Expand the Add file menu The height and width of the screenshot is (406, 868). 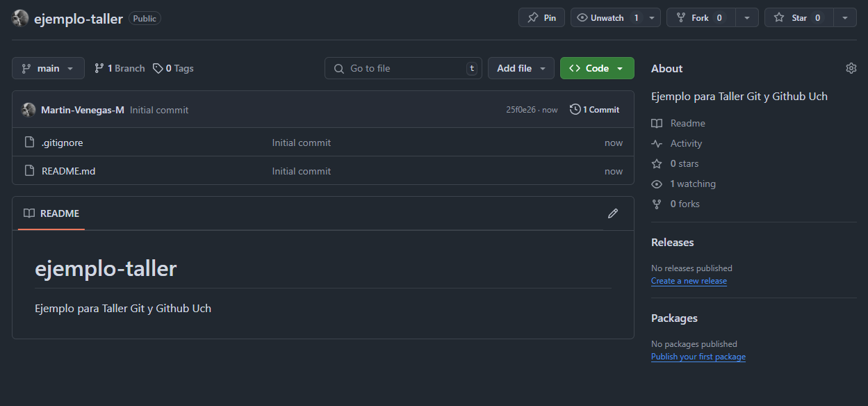point(521,68)
